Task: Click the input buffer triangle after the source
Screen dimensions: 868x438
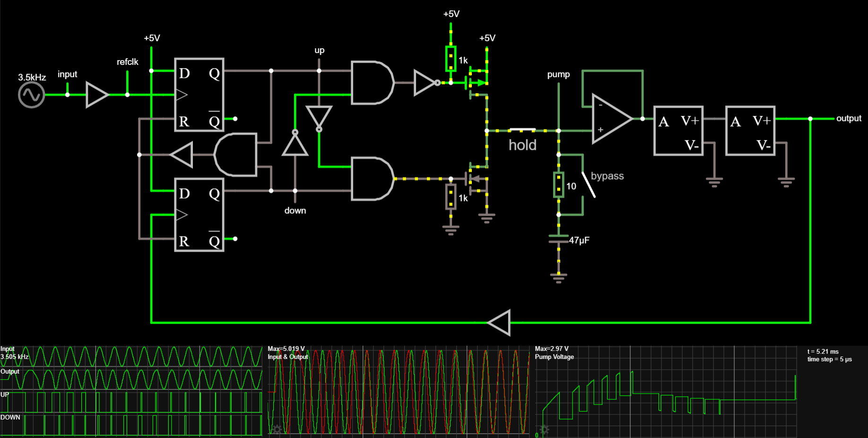Action: (x=97, y=95)
